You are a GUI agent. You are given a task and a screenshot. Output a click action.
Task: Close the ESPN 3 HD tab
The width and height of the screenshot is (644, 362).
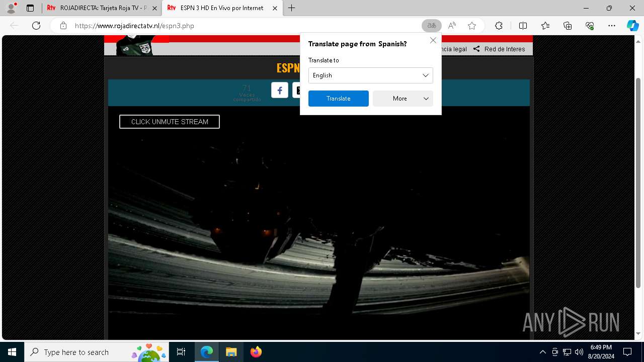[x=275, y=8]
